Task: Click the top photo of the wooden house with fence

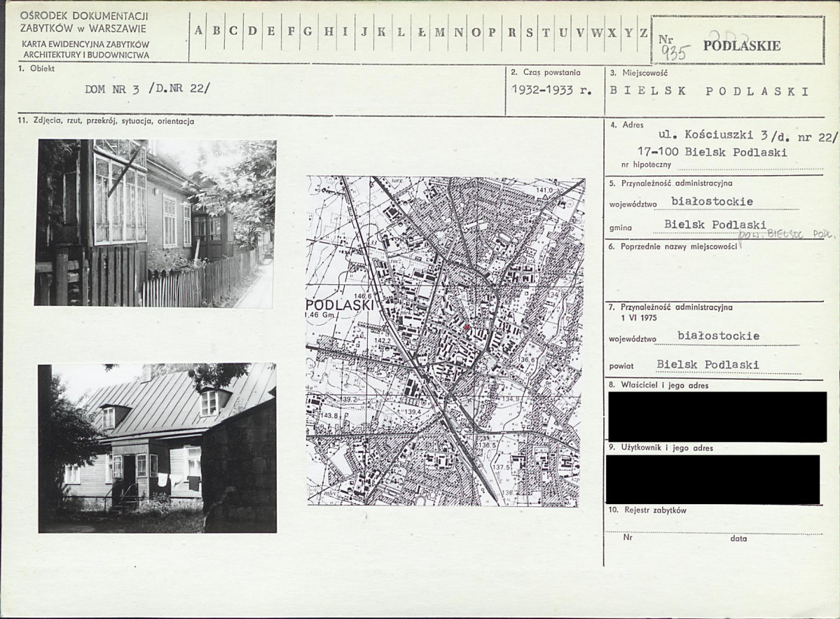Action: 156,223
